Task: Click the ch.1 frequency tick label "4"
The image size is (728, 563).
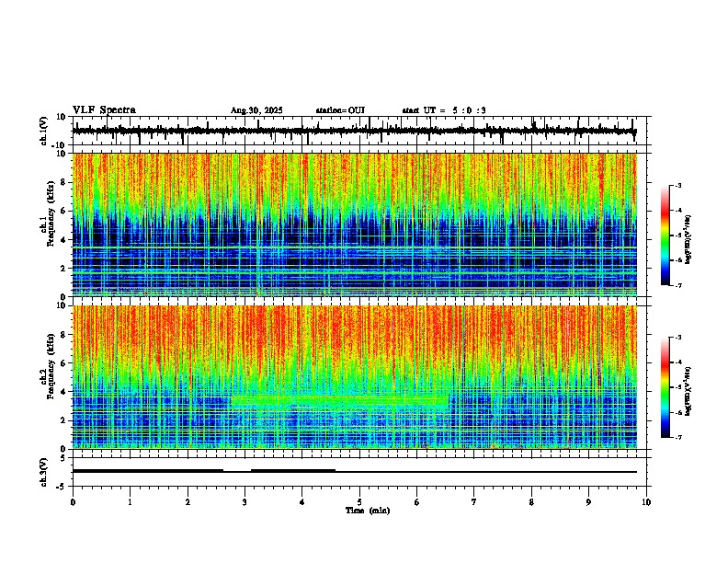Action: coord(64,240)
